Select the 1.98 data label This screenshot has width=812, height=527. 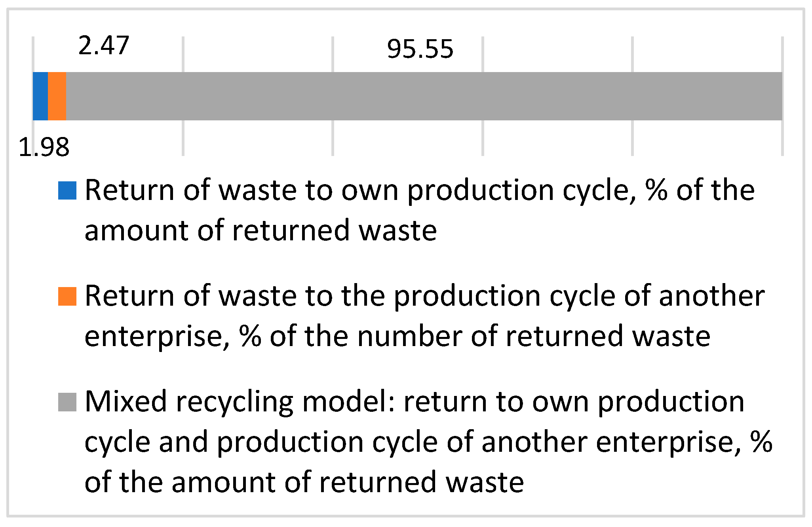44,147
